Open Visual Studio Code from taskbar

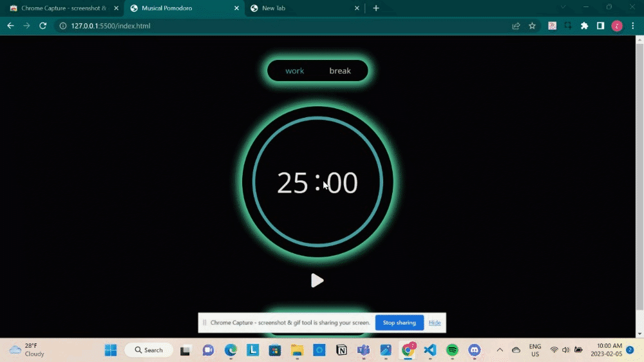click(x=430, y=350)
